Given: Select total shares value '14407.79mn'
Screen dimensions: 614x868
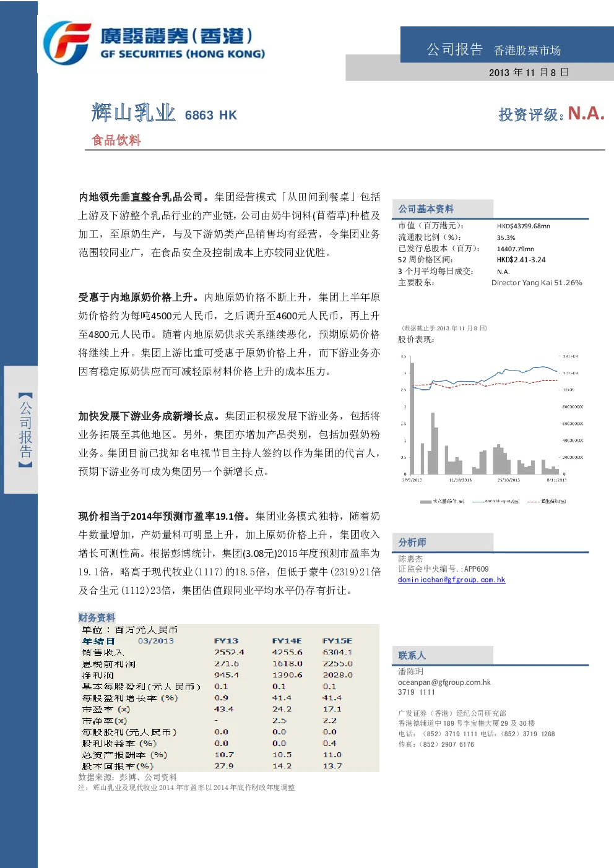Looking at the screenshot, I should click(515, 249).
